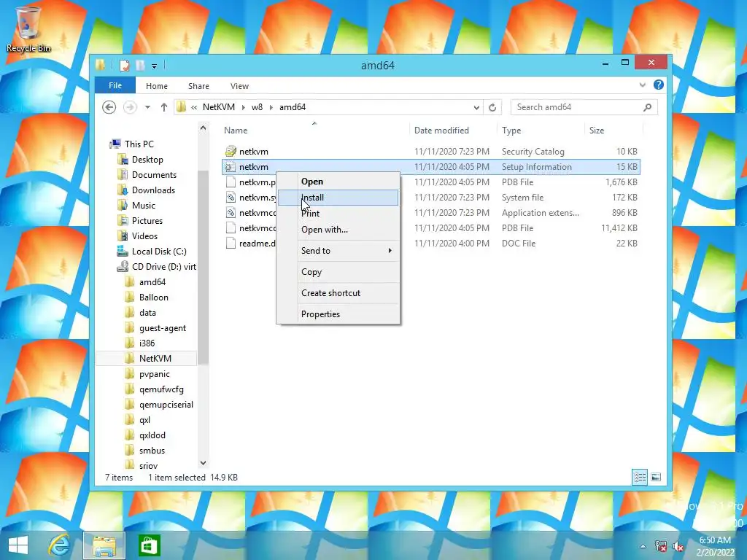Expand the hidden breadcrumb path chevron
Image resolution: width=747 pixels, height=560 pixels.
tap(194, 108)
